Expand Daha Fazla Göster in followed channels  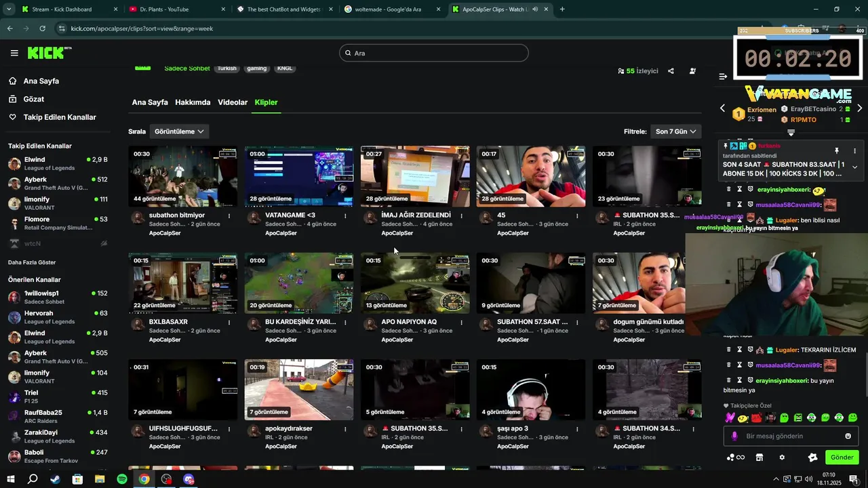coord(32,262)
